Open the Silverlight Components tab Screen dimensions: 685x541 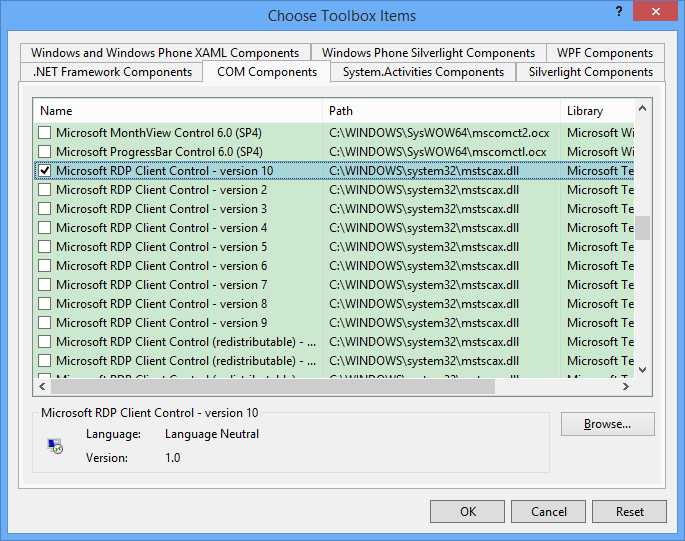pyautogui.click(x=591, y=72)
